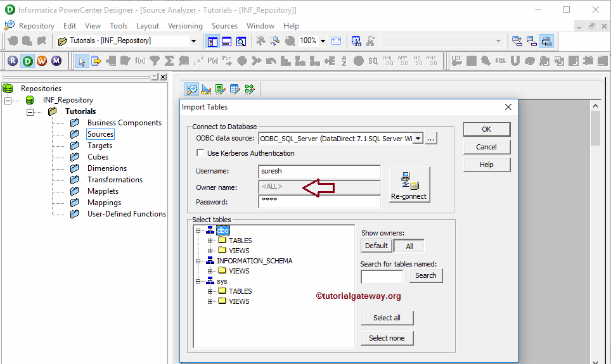
Task: Click the Workflow Manager (W) icon
Action: (42, 61)
